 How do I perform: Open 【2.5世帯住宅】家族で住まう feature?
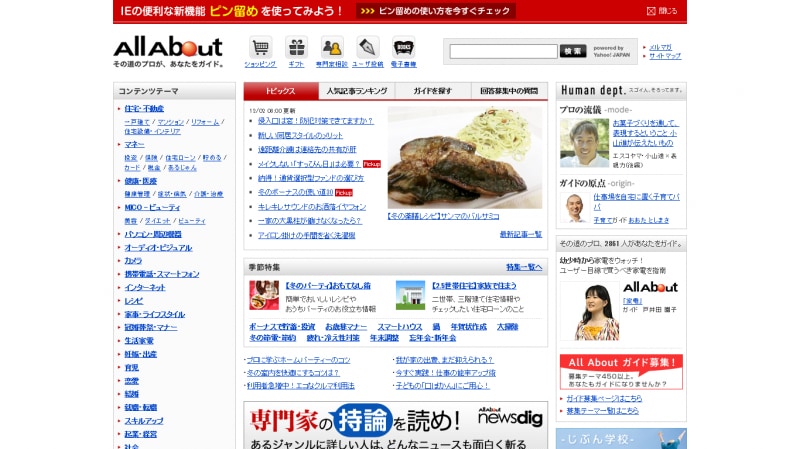474,286
